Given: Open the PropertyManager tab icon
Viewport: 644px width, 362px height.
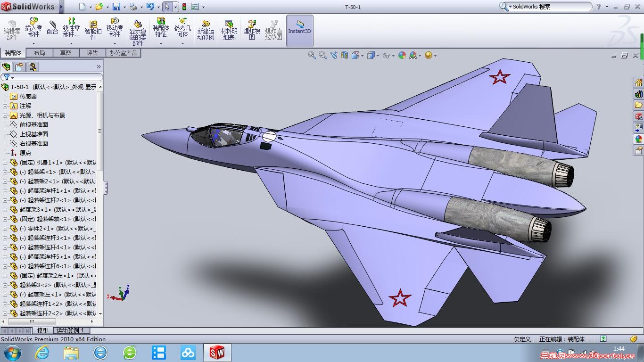Looking at the screenshot, I should click(19, 66).
